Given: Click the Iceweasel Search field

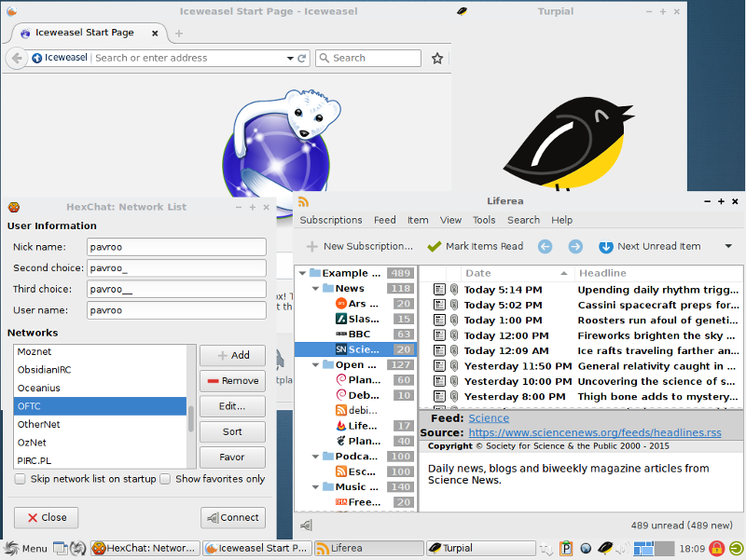Looking at the screenshot, I should [x=368, y=58].
